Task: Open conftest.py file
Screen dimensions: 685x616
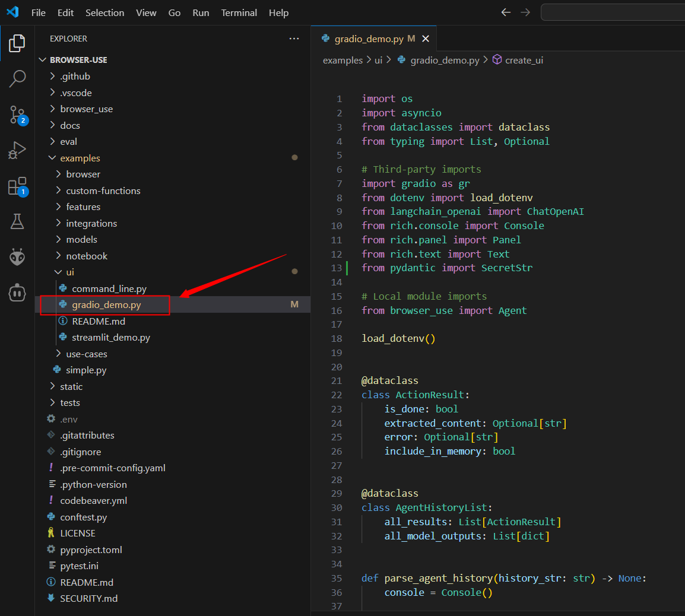Action: (173, 517)
